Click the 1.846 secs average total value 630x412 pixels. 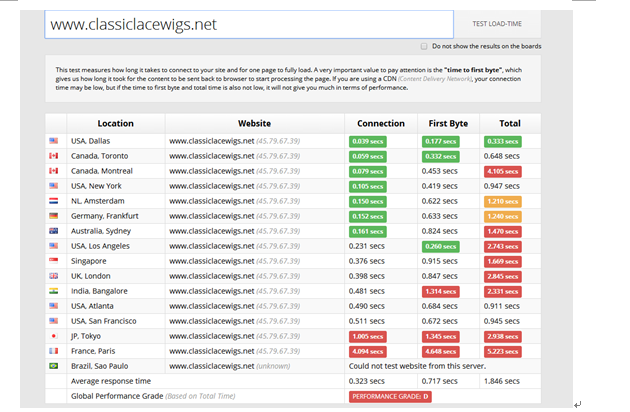(501, 381)
